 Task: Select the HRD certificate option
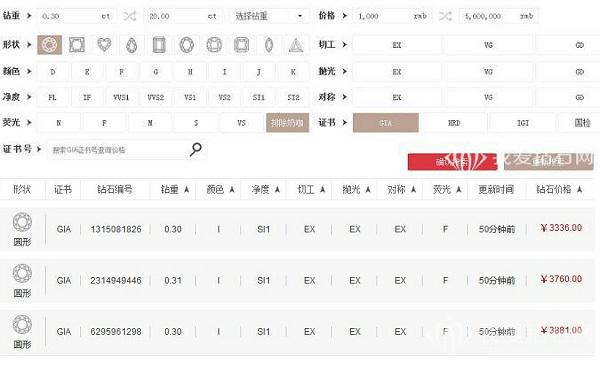point(454,123)
